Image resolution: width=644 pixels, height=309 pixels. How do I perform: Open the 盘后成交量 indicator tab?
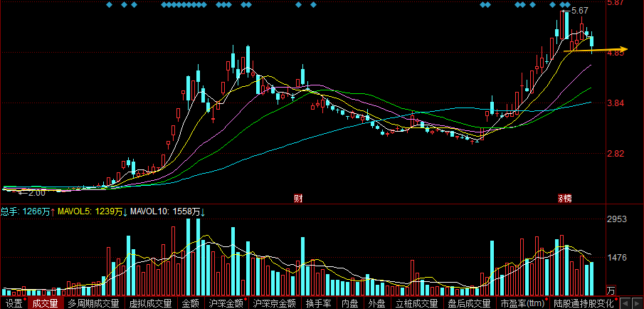[x=469, y=303]
